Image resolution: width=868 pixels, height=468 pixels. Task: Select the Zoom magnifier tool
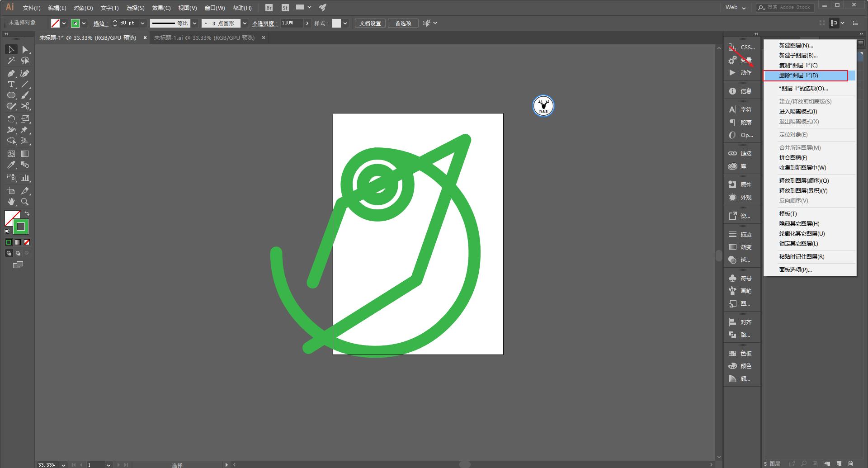tap(25, 202)
